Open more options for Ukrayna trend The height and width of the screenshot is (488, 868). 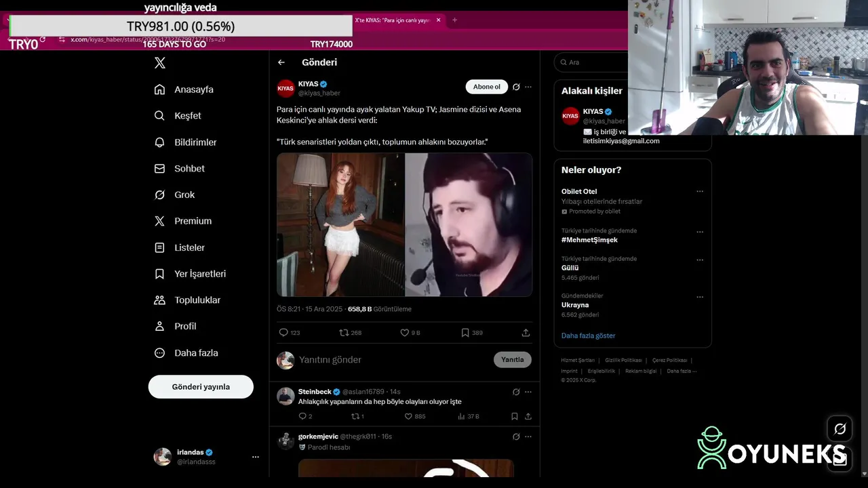click(x=700, y=297)
